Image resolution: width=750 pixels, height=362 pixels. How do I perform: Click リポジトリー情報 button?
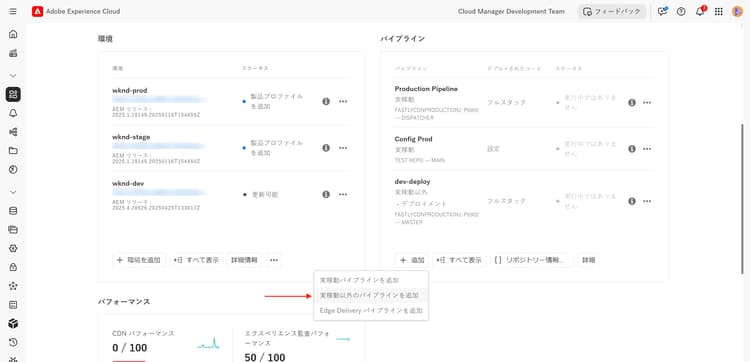tap(532, 260)
